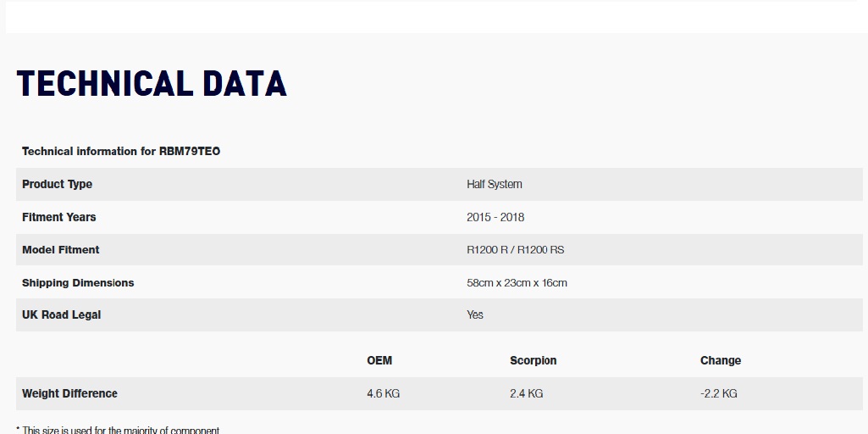Click the UK Road Legal label
The width and height of the screenshot is (868, 434).
coord(62,314)
